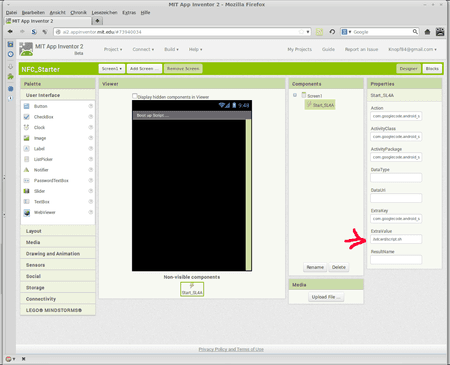Open the Lesezeichen menu
450x365 pixels.
coord(105,12)
